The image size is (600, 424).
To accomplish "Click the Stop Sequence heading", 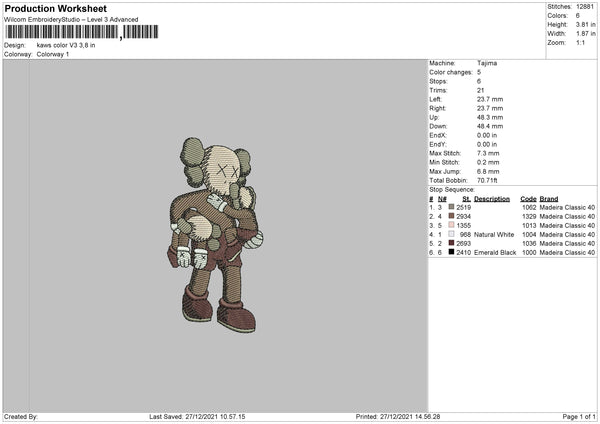I will pyautogui.click(x=452, y=188).
